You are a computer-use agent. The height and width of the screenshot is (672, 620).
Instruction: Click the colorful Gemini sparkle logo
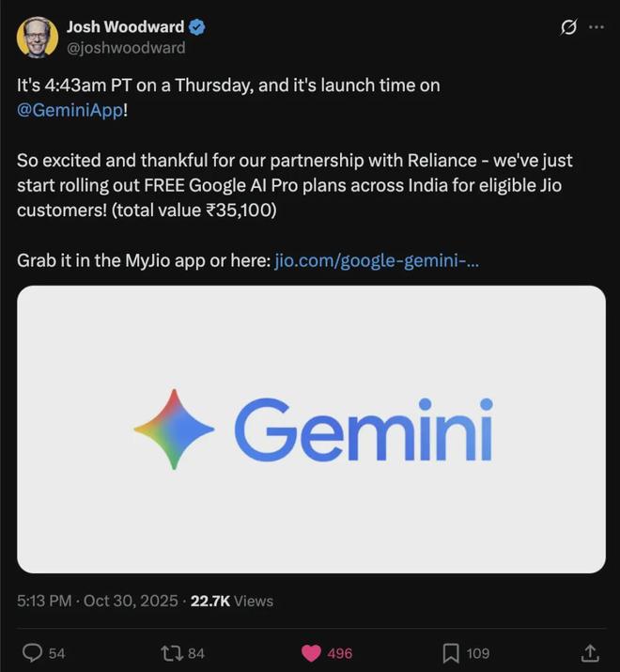pyautogui.click(x=175, y=429)
